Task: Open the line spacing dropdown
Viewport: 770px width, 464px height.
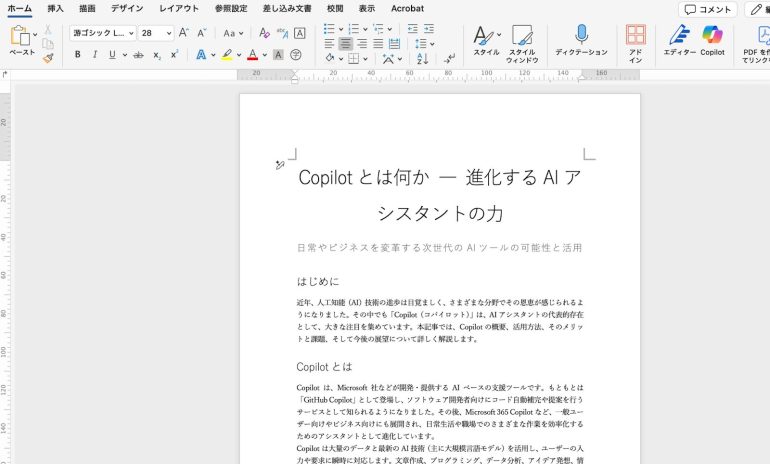Action: point(425,44)
